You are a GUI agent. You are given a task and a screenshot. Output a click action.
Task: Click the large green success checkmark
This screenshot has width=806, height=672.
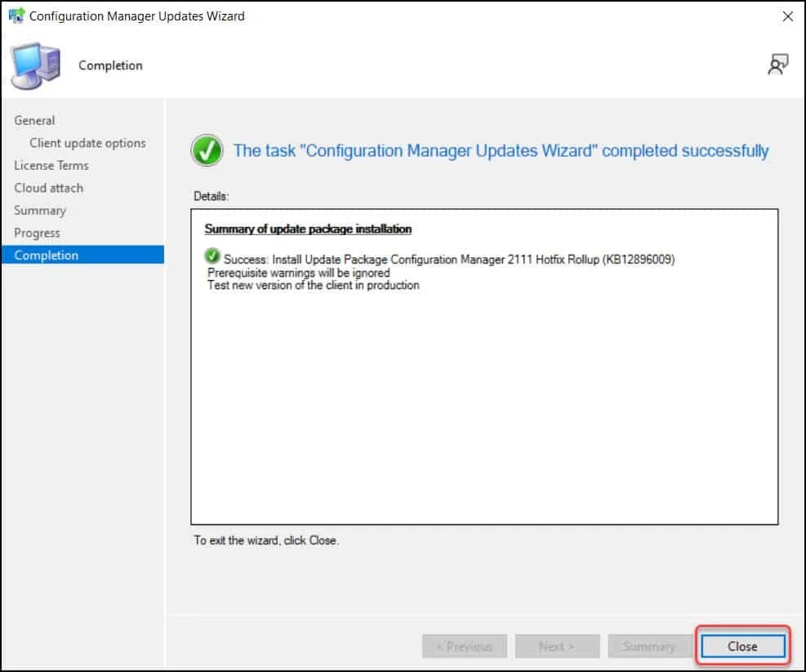point(207,150)
